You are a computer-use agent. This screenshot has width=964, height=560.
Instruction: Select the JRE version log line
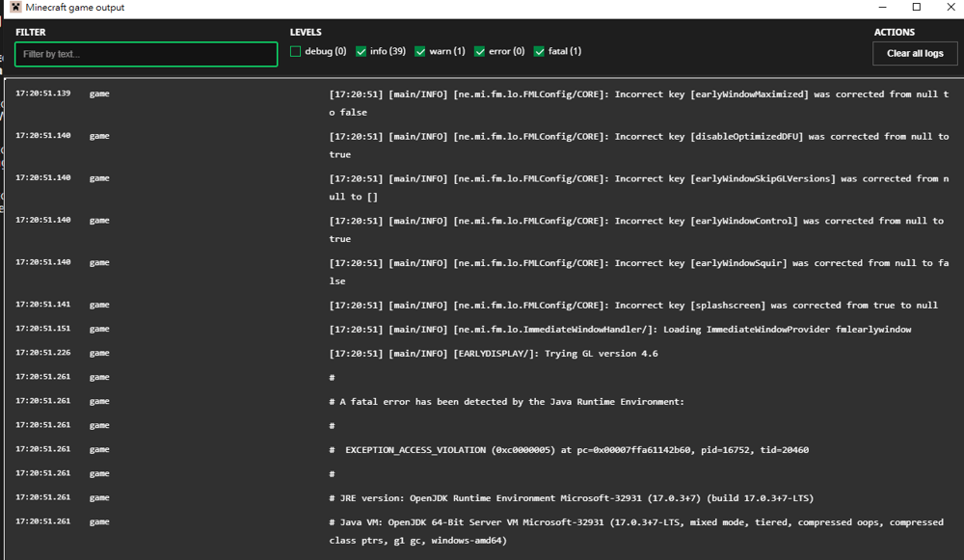(571, 498)
